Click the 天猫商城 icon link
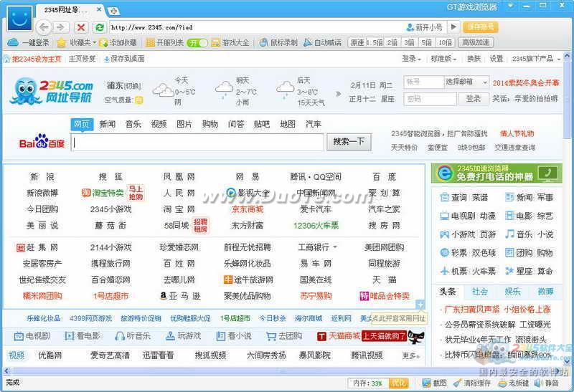Viewport: 574px width, 392px height. tap(339, 335)
